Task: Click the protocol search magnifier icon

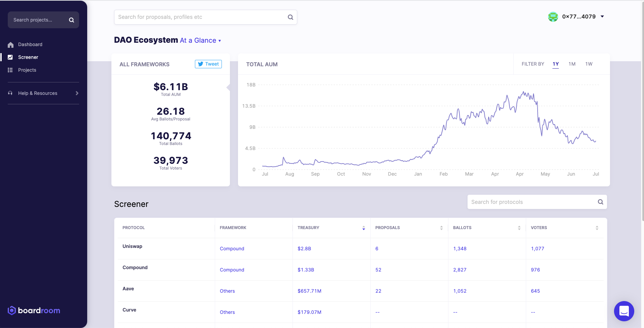Action: point(600,202)
